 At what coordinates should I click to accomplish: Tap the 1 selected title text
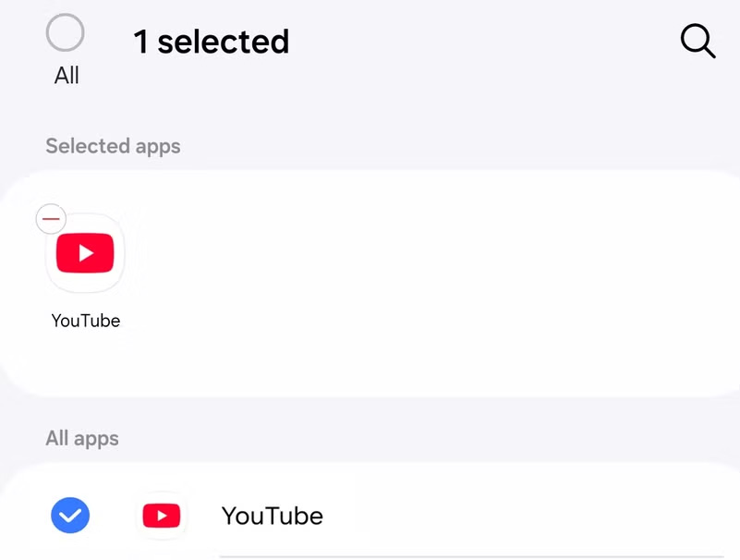[x=212, y=41]
